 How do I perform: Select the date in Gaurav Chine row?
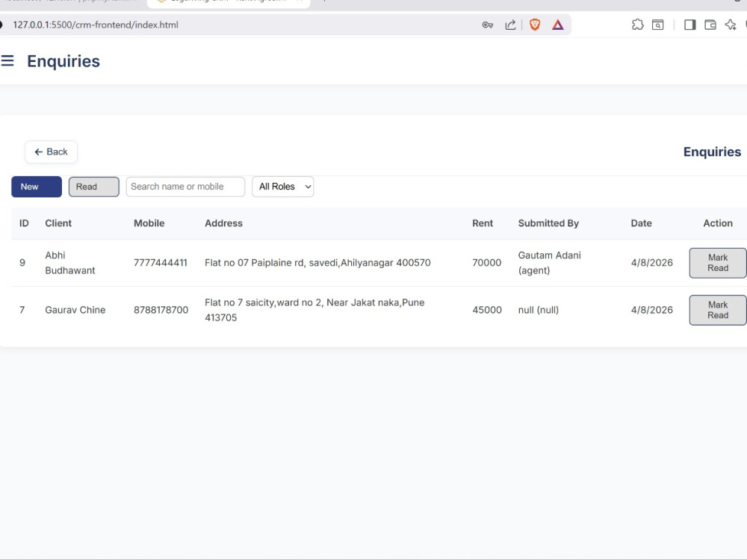[651, 310]
